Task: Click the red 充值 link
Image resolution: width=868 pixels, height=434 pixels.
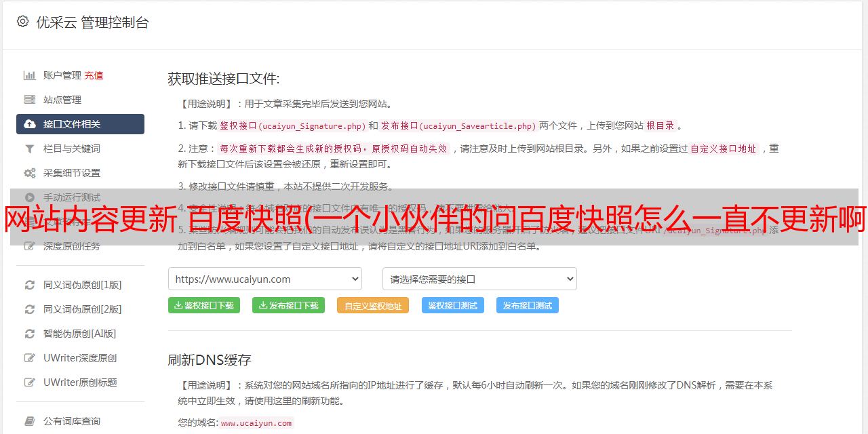Action: point(94,75)
